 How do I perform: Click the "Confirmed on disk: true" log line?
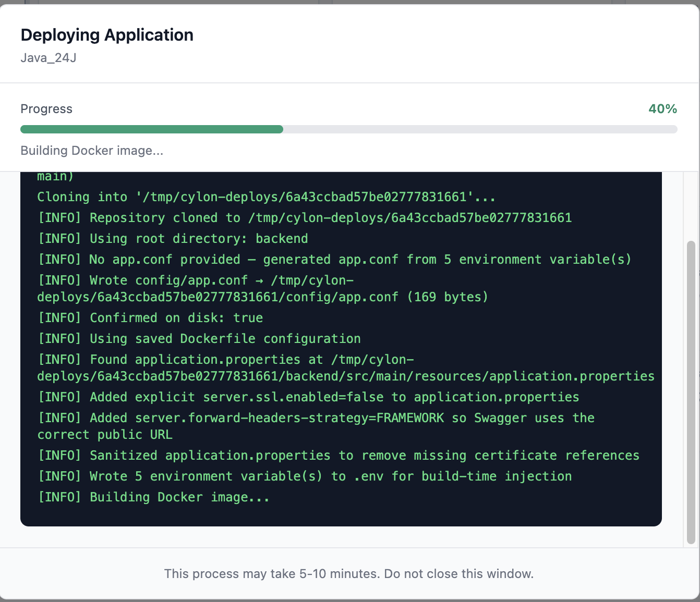tap(150, 318)
